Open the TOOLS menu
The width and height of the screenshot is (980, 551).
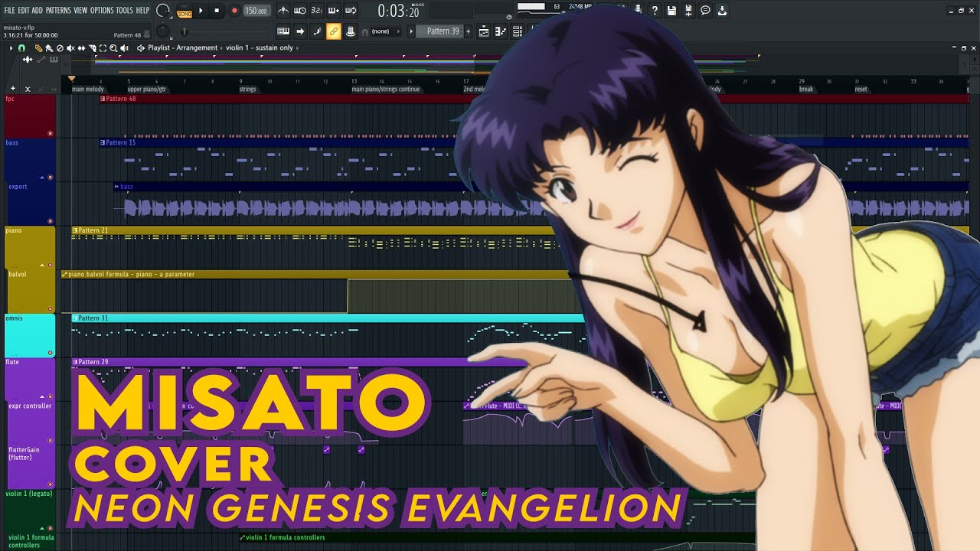[x=125, y=11]
